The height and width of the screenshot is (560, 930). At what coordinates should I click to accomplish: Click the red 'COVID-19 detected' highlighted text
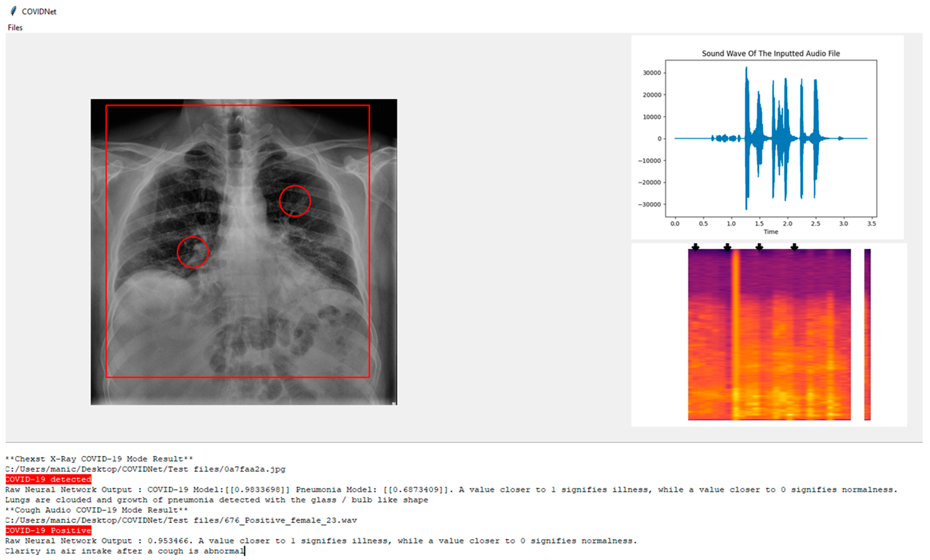click(x=48, y=479)
